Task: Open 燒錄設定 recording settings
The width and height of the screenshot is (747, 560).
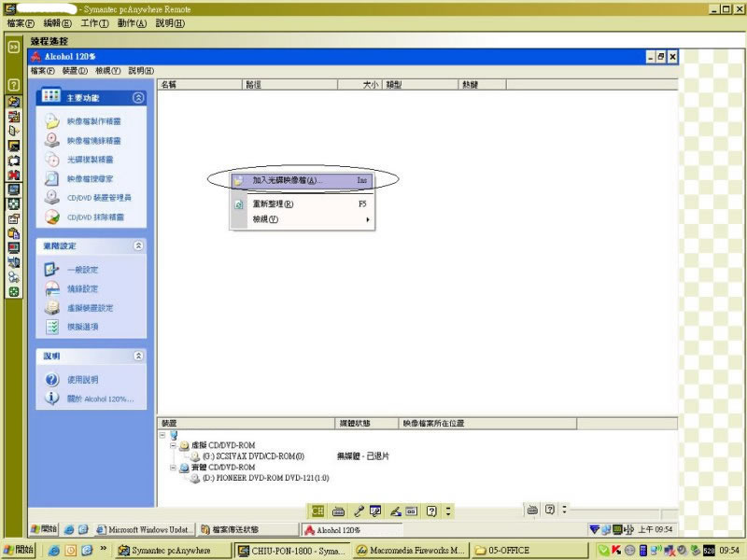Action: pyautogui.click(x=82, y=288)
